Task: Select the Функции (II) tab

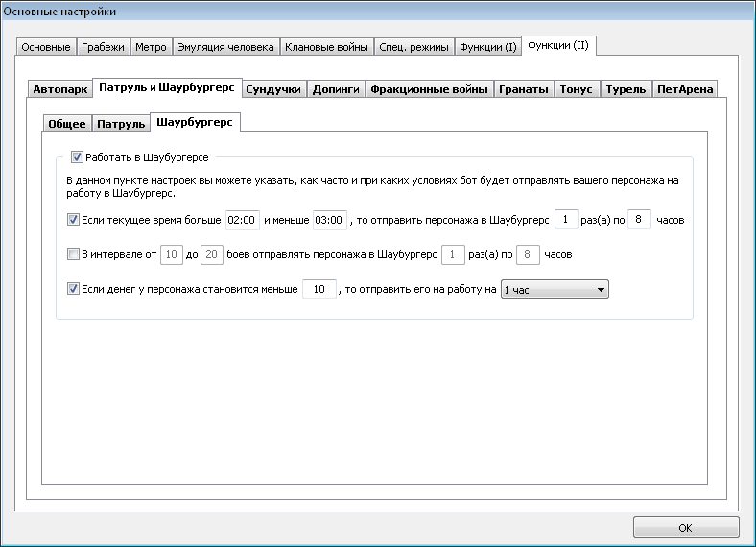Action: pyautogui.click(x=558, y=45)
